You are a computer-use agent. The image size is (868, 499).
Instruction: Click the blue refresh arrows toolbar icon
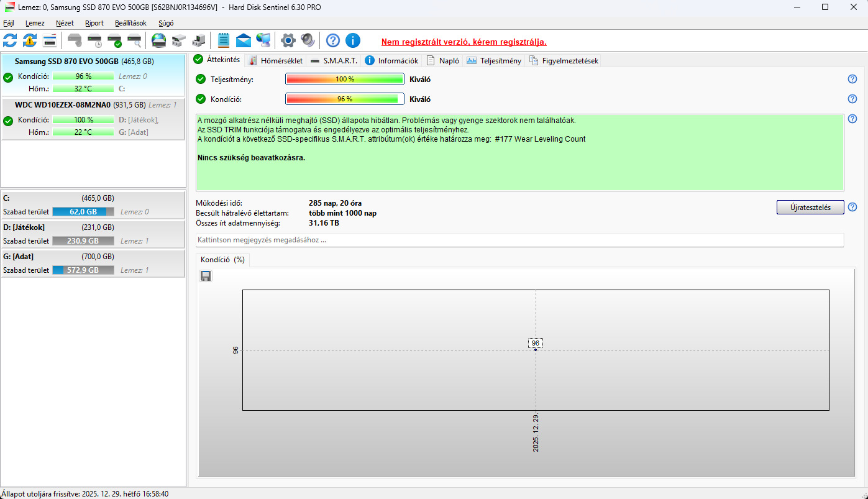(10, 41)
